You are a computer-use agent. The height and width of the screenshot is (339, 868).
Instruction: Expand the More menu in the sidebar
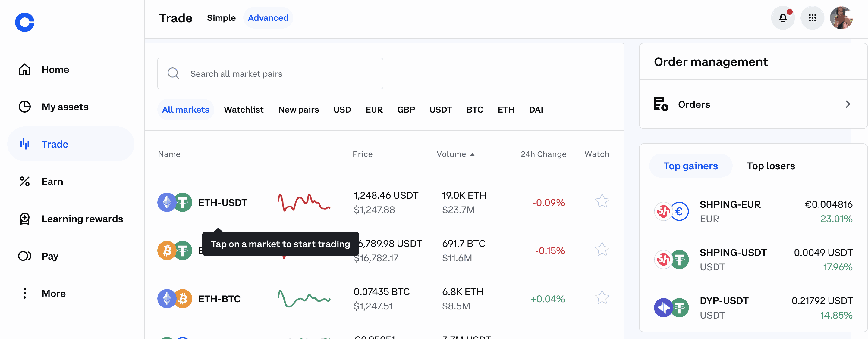click(x=71, y=294)
